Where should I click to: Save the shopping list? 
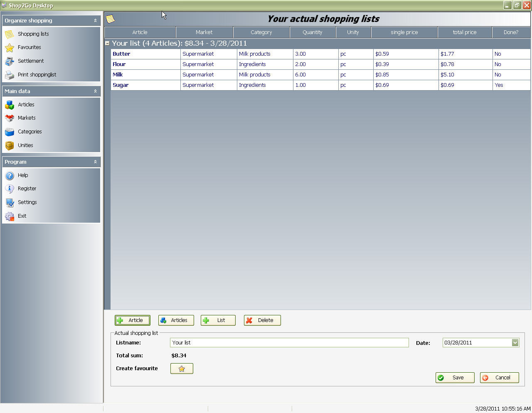click(x=455, y=378)
